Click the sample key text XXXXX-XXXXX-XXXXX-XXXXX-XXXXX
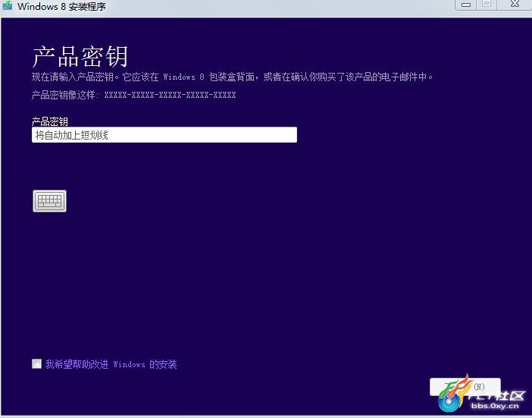 170,95
